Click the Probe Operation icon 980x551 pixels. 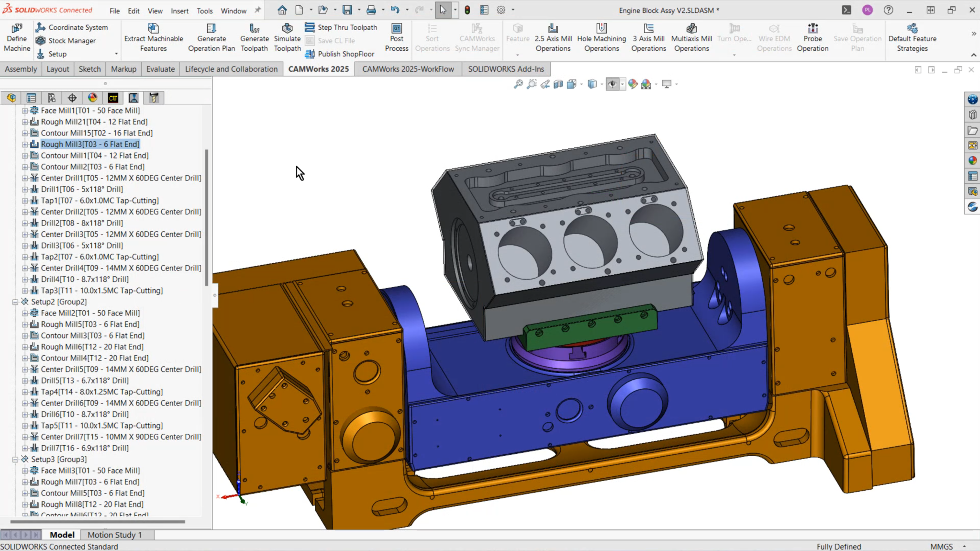(812, 37)
